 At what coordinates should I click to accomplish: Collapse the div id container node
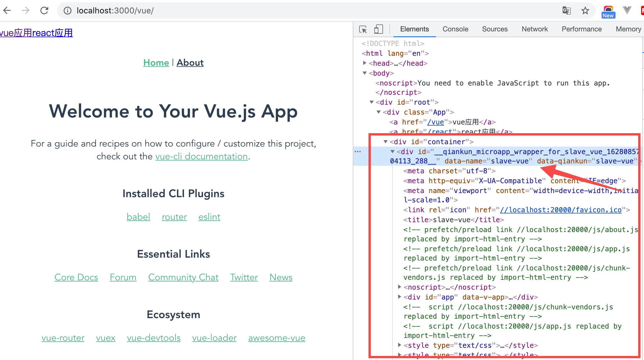pos(386,142)
